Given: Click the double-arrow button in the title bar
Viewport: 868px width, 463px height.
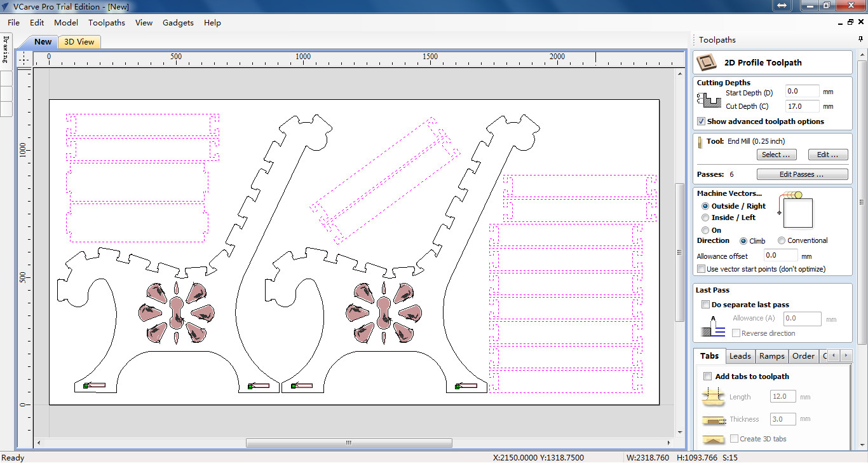Looking at the screenshot, I should coord(782,6).
